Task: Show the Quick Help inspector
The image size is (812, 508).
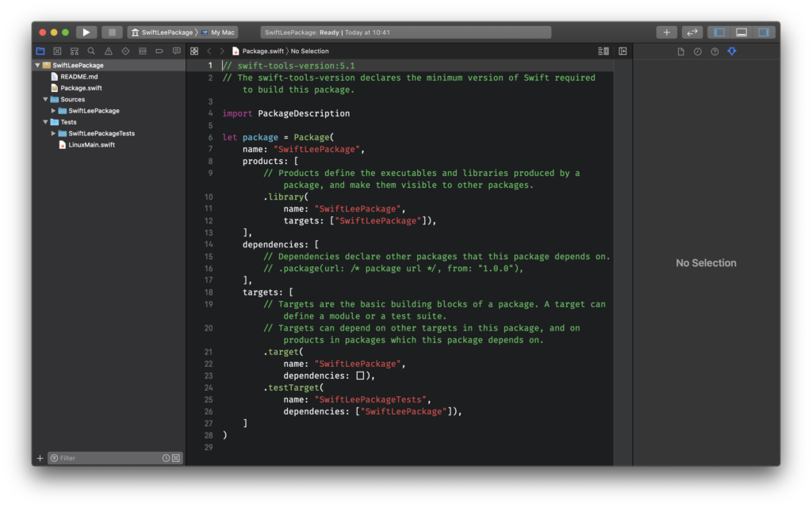Action: pos(714,52)
